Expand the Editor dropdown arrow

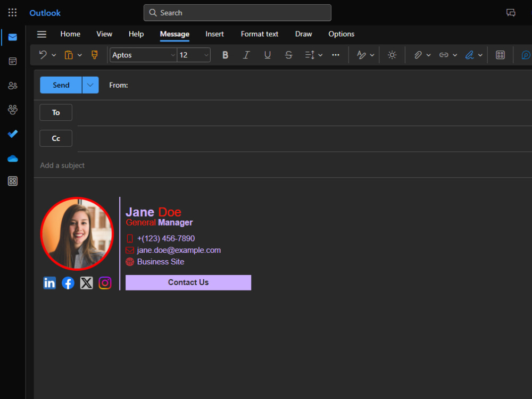point(372,55)
